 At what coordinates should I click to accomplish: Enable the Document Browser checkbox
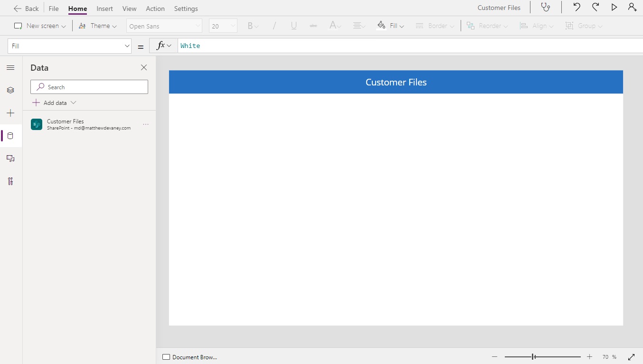coord(166,357)
